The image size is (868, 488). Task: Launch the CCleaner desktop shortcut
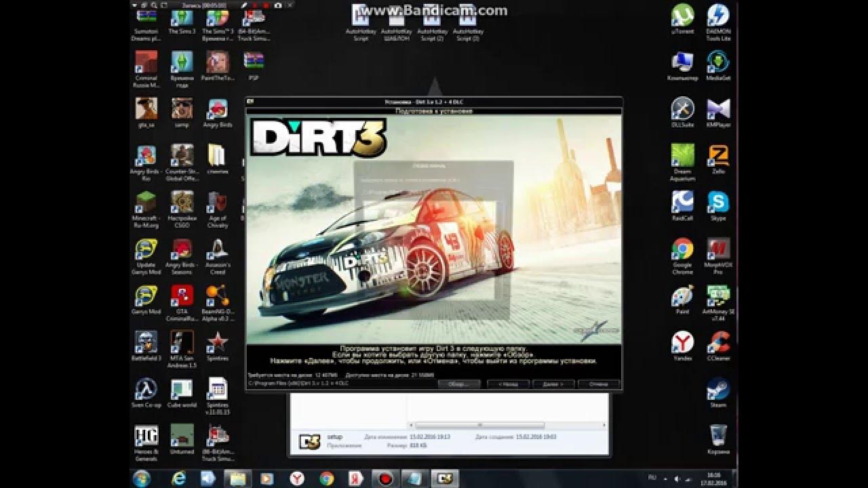coord(718,346)
